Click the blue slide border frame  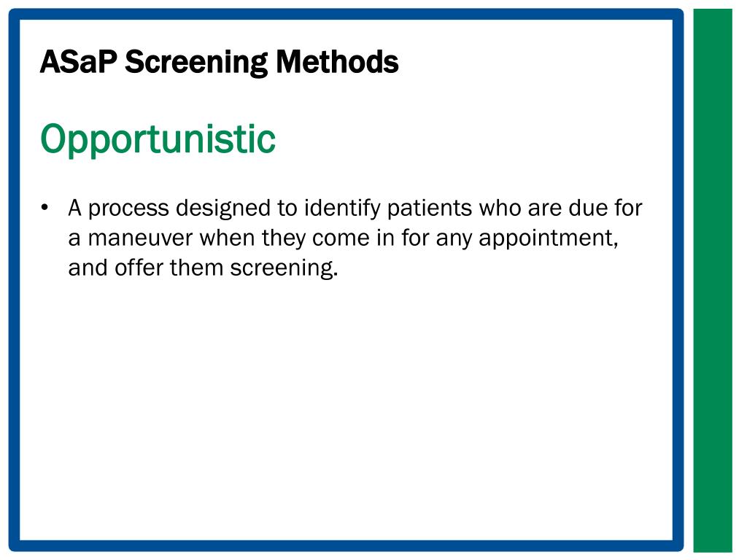(346, 15)
